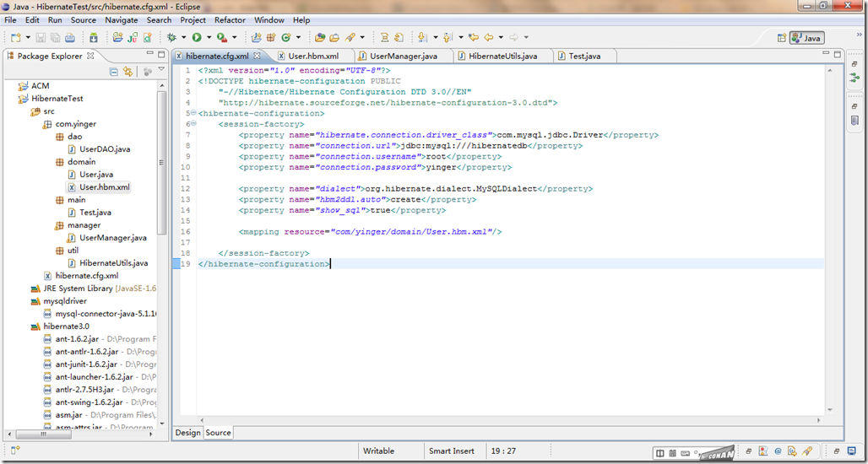The image size is (868, 464).
Task: Open the File menu
Action: click(10, 20)
